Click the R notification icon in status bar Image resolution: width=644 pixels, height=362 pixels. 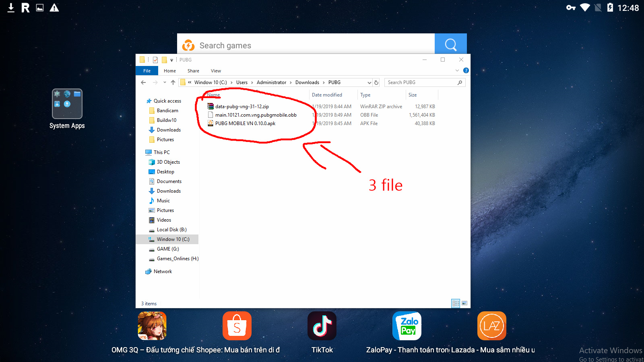click(25, 8)
